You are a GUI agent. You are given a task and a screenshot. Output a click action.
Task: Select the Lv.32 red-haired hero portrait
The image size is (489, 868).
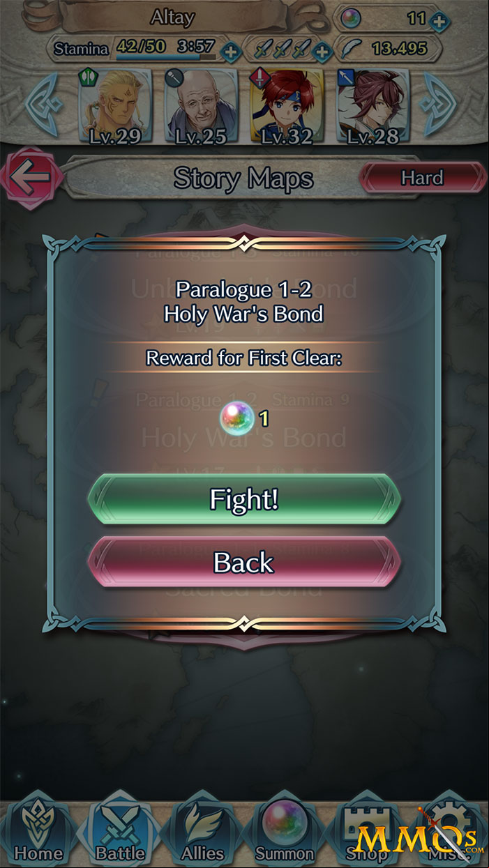pos(287,106)
